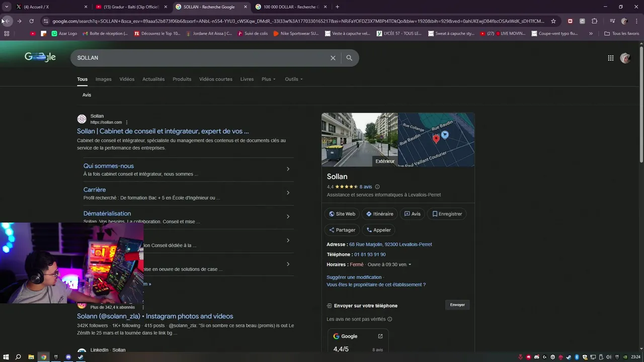Screen dimensions: 644x362
Task: Click the magnifier search icon in search box
Action: (x=349, y=58)
